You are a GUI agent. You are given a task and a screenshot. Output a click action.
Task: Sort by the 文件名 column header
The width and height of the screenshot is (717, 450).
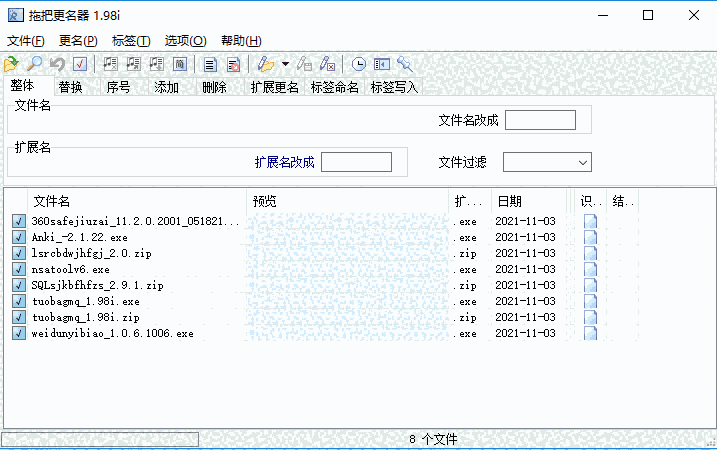tap(137, 201)
